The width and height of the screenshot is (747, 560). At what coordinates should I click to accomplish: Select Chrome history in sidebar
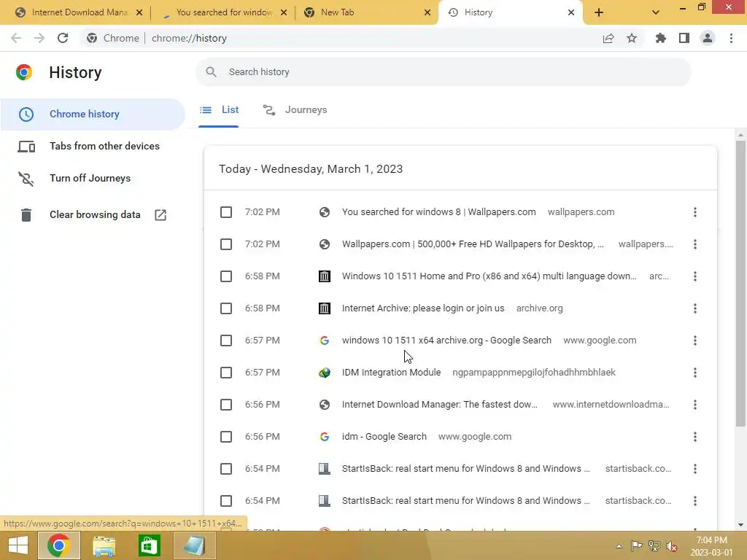click(x=93, y=114)
